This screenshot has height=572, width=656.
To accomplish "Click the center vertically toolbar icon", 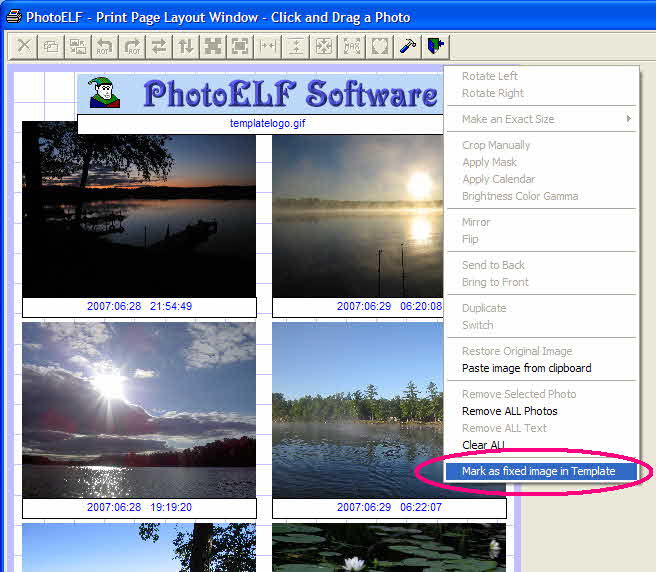I will 296,46.
